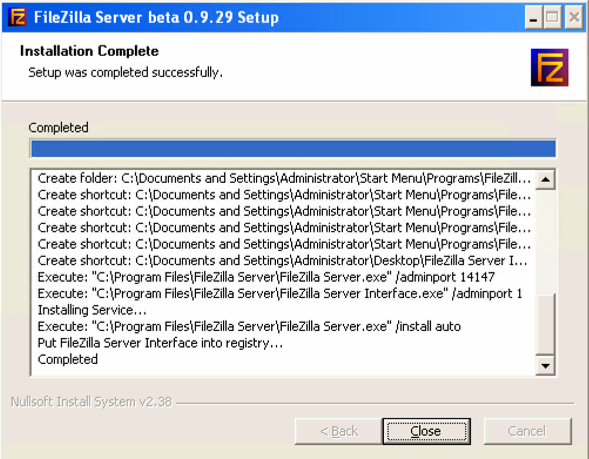Click the scrollbar track above the thumb
The width and height of the screenshot is (589, 459).
545,241
